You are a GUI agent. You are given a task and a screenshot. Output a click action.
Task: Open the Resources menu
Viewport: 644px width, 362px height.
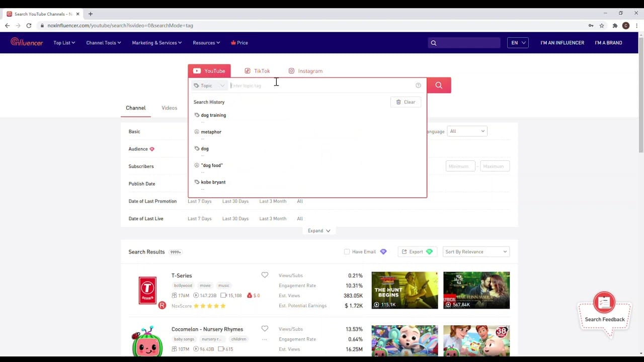click(206, 43)
